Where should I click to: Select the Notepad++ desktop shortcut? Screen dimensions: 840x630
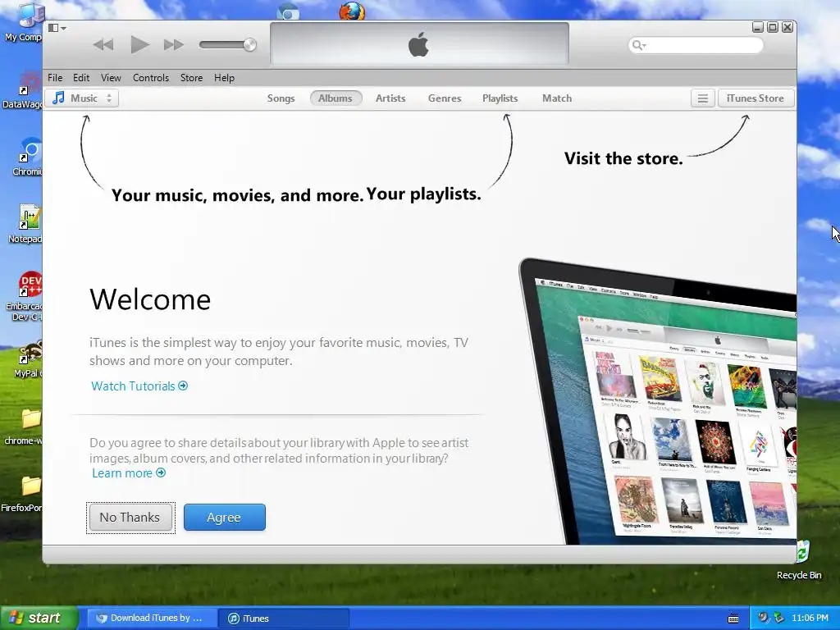tap(25, 224)
